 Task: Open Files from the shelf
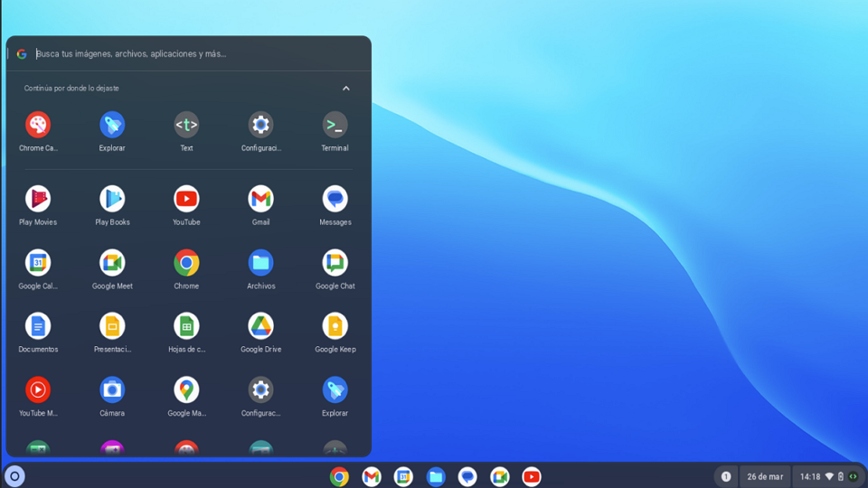tap(436, 476)
